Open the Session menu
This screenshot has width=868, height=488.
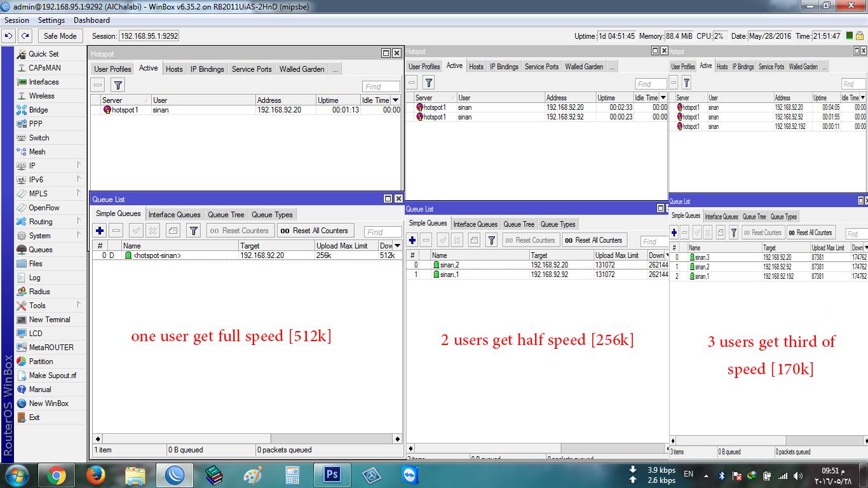[17, 20]
